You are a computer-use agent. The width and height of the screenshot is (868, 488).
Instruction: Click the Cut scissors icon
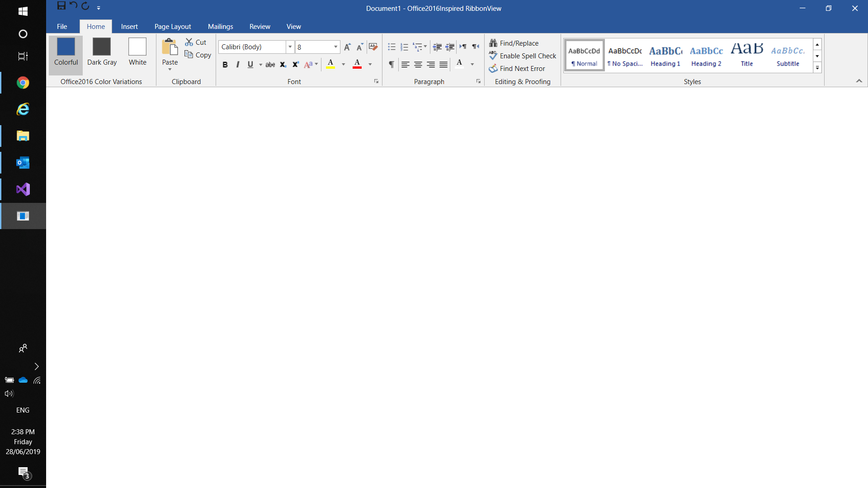(x=189, y=42)
